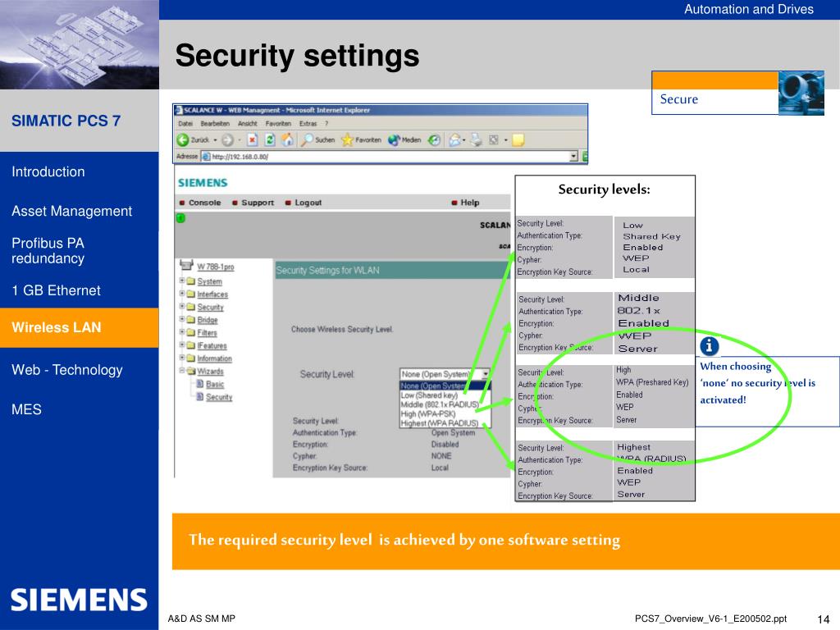
Task: Click the Suchen magnifier search icon
Action: [x=307, y=139]
